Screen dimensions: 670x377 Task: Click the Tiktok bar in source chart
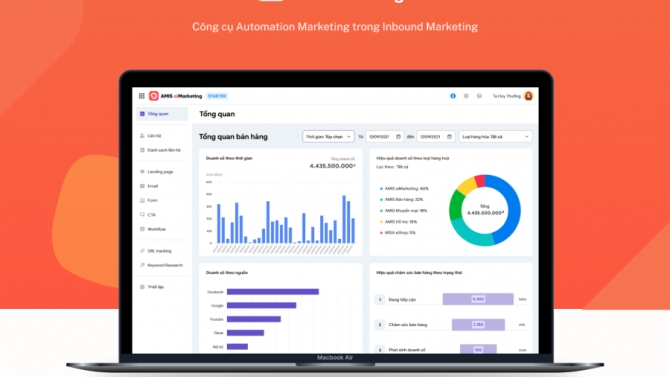click(245, 333)
